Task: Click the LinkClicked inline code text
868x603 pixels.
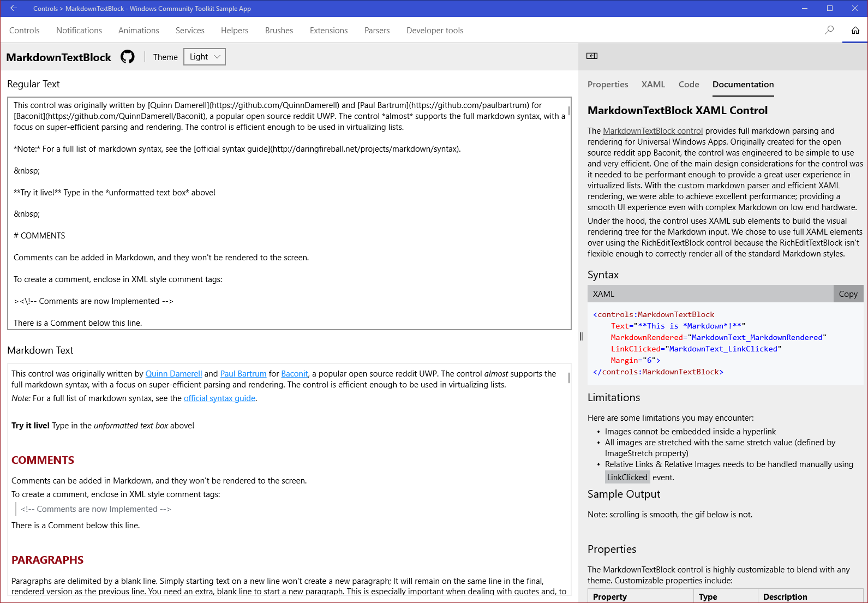Action: [x=627, y=477]
